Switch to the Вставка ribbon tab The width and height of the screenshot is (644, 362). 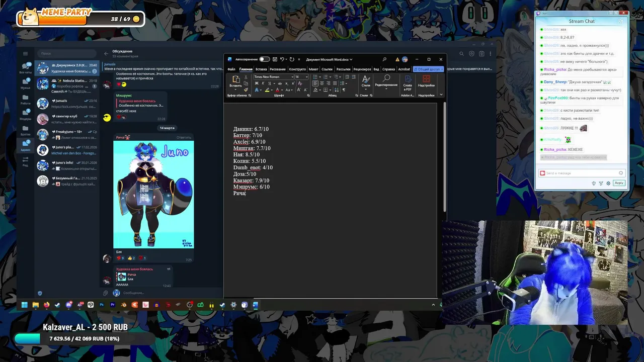pos(261,69)
